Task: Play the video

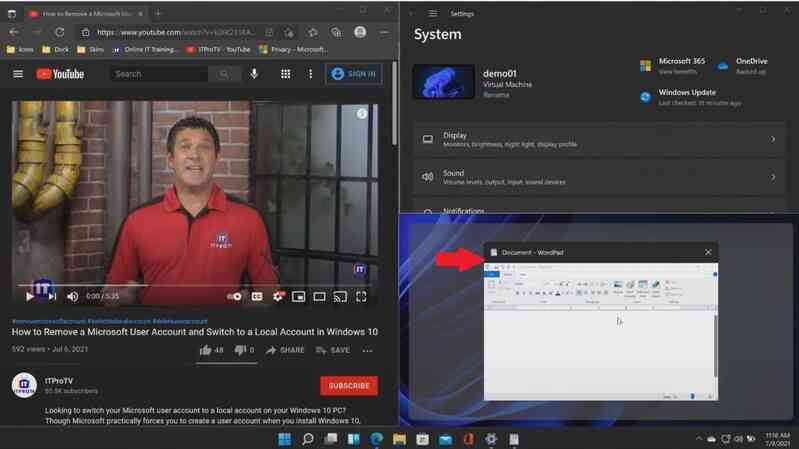Action: (x=30, y=296)
